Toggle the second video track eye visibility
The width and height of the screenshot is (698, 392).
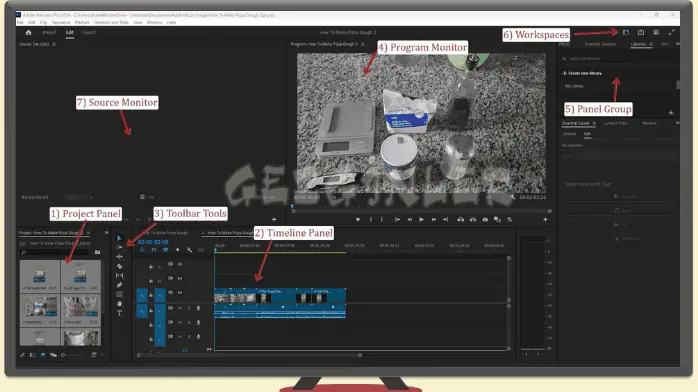[x=180, y=279]
